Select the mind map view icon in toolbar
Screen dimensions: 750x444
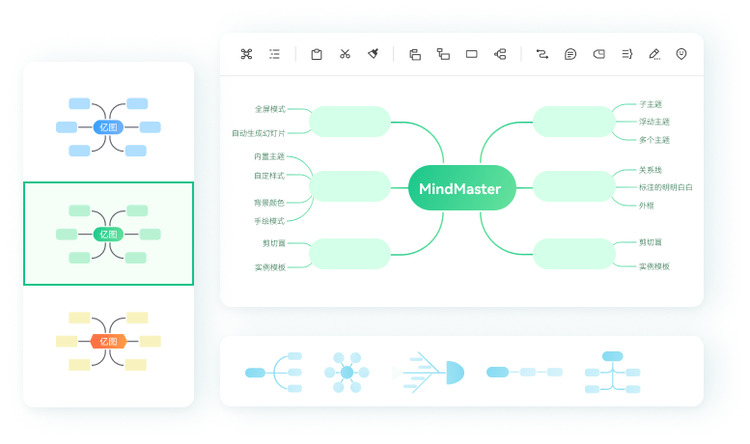pos(246,54)
